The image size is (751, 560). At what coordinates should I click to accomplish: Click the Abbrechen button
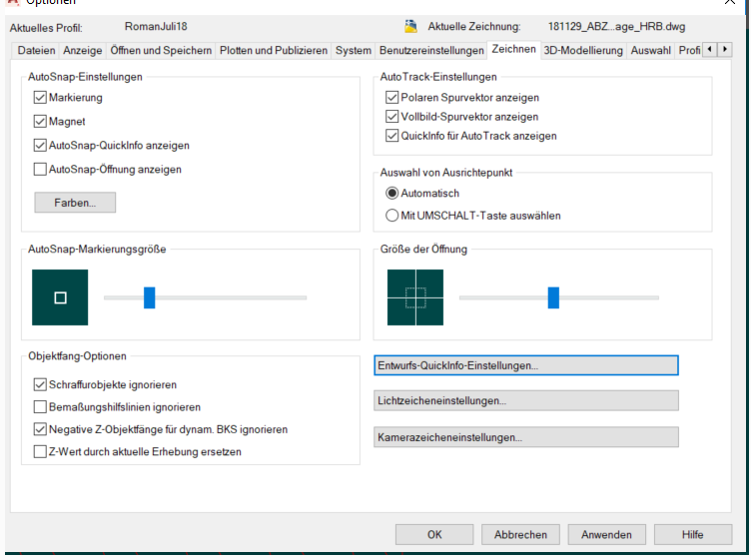[520, 535]
